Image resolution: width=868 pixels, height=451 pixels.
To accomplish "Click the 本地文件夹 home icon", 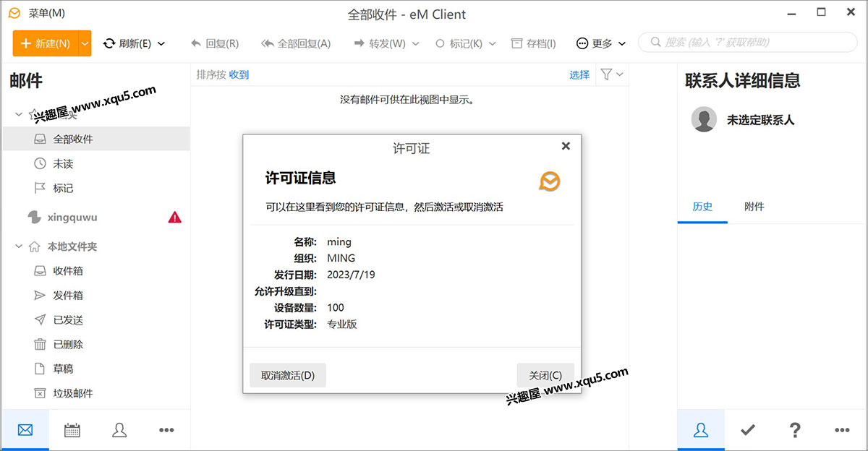I will pyautogui.click(x=34, y=246).
